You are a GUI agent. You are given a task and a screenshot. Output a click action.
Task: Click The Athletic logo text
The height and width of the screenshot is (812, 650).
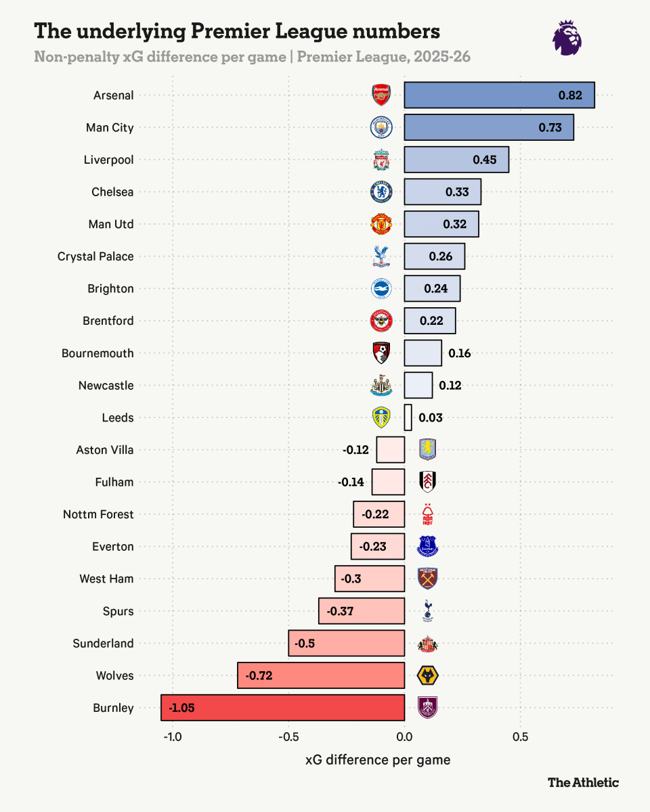(584, 782)
